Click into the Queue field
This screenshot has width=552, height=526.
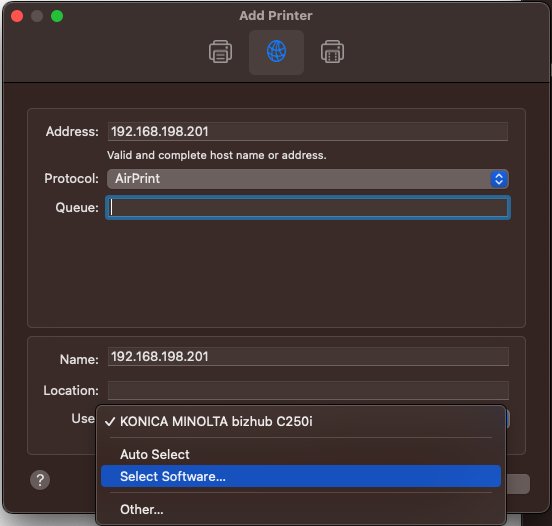pos(308,208)
